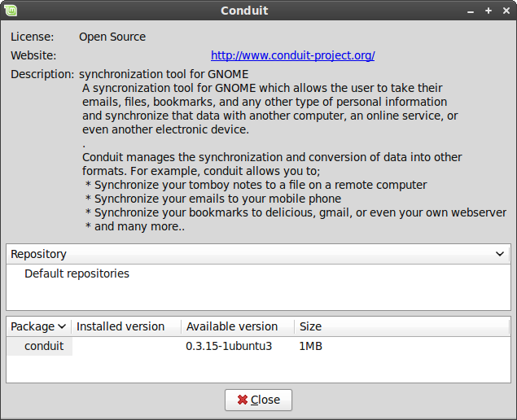
Task: Open the conduit-project.org website link
Action: coord(293,55)
